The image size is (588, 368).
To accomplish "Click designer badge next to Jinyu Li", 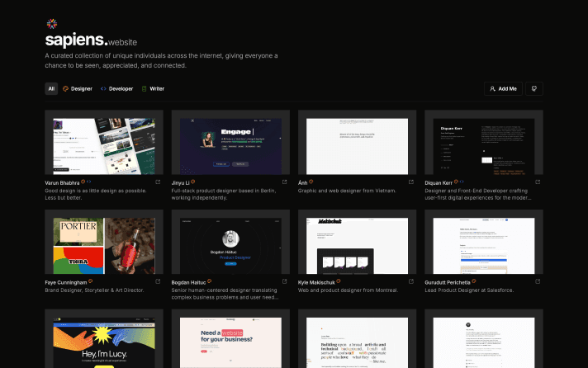I will pos(192,182).
